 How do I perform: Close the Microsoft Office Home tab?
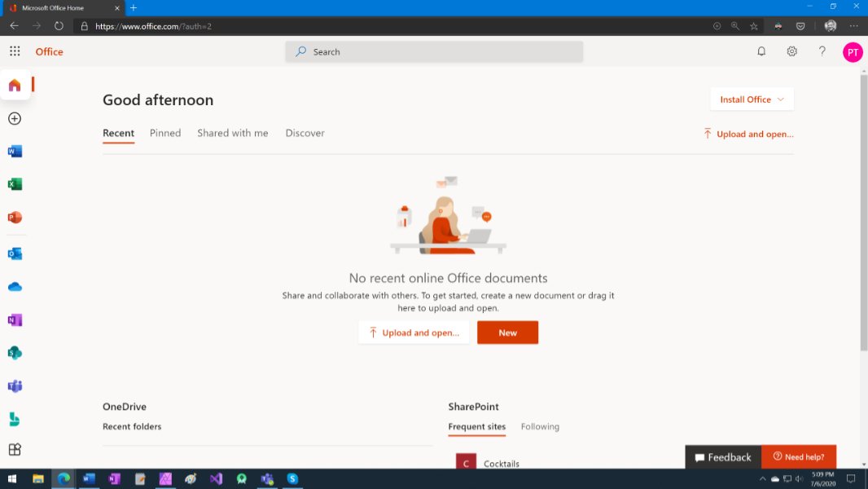[x=116, y=8]
